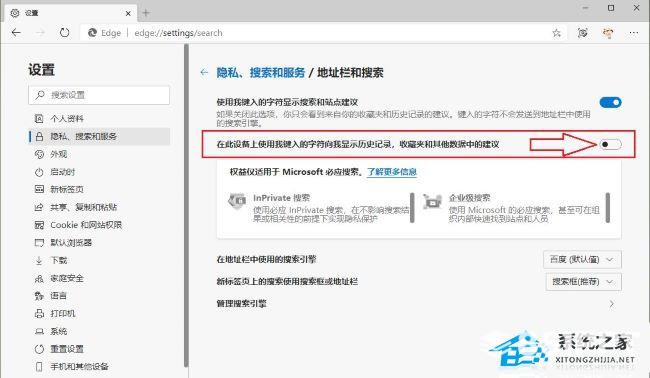This screenshot has height=378, width=650.
Task: Open the Edge three-dot menu
Action: click(x=634, y=33)
